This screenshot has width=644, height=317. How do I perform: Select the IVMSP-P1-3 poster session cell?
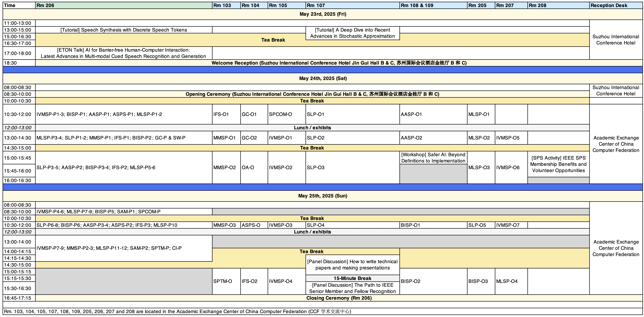coord(124,114)
